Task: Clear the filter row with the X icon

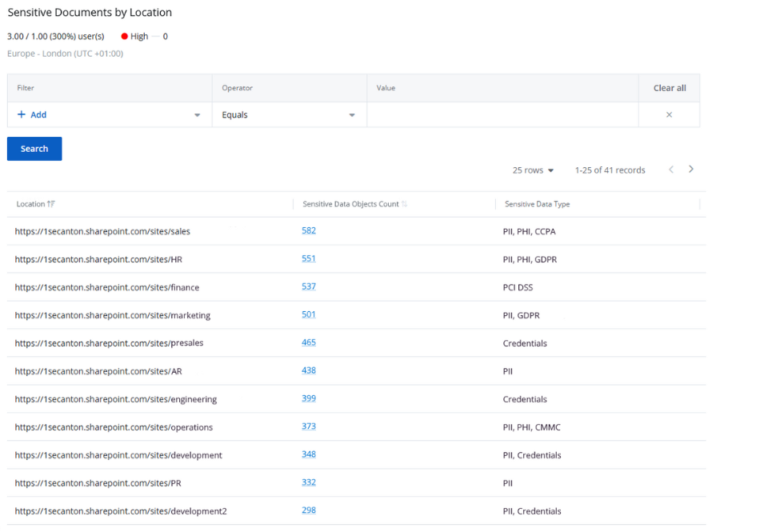Action: tap(668, 114)
